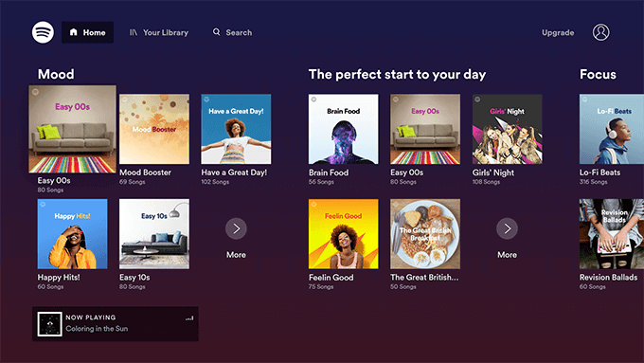Open the Mood Booster playlist cover
The height and width of the screenshot is (363, 644).
pos(154,129)
